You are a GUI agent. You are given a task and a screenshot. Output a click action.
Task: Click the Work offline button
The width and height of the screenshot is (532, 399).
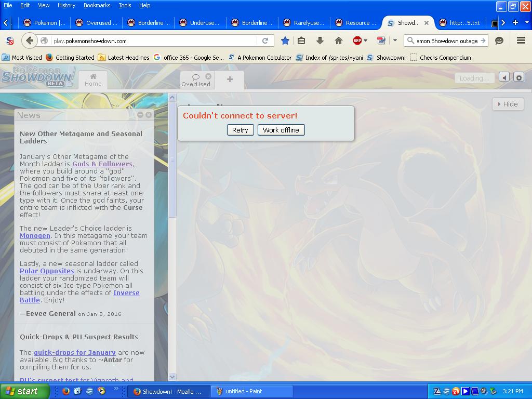tap(281, 130)
